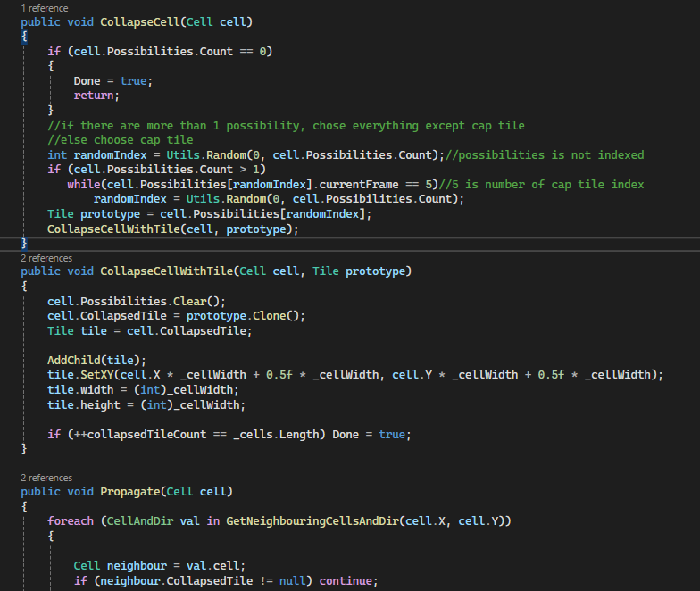Click the CollapseCellWithTile(cell, prototype) call
The width and height of the screenshot is (700, 591).
173,229
